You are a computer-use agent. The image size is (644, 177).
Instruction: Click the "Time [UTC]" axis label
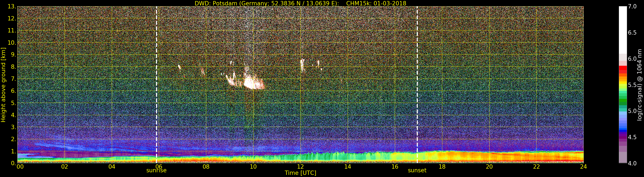pyautogui.click(x=300, y=173)
